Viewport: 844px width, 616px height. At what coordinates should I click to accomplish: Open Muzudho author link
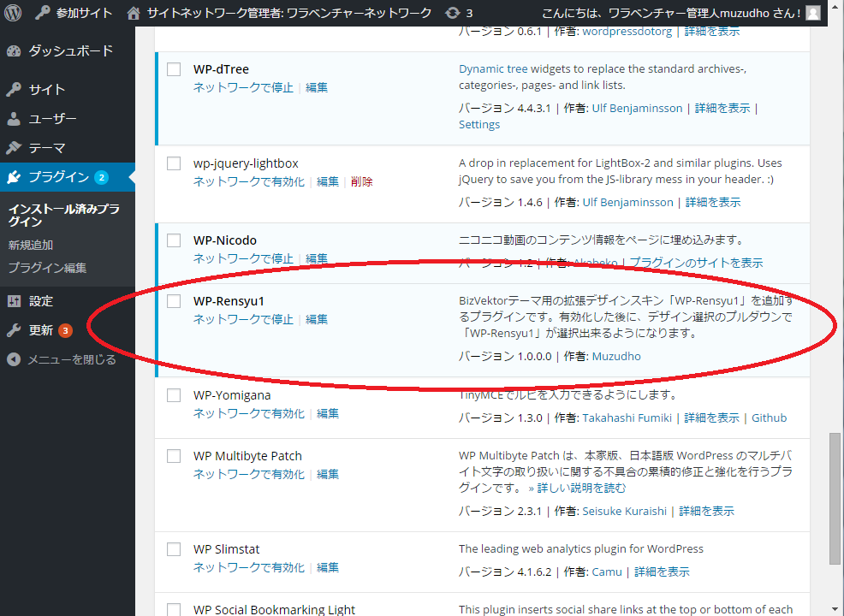click(616, 356)
